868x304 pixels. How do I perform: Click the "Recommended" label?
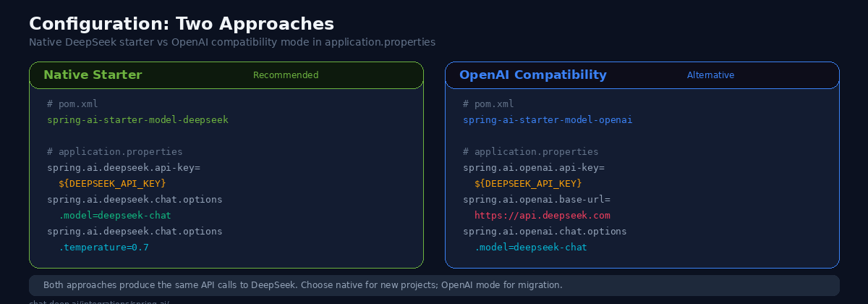[286, 75]
